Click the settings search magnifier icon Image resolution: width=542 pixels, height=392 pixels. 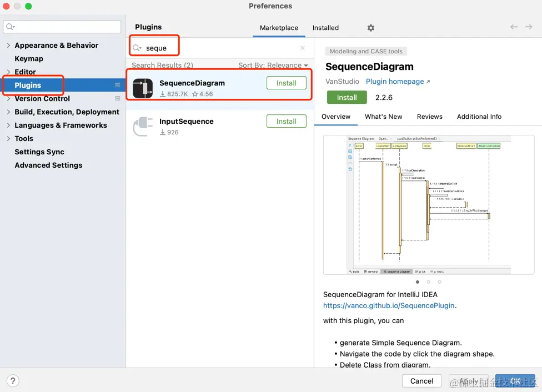pyautogui.click(x=11, y=27)
